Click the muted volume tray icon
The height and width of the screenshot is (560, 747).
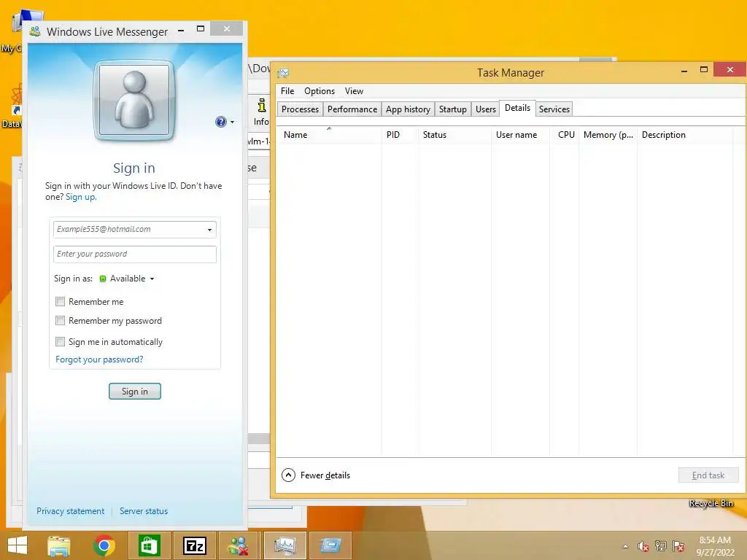point(643,546)
